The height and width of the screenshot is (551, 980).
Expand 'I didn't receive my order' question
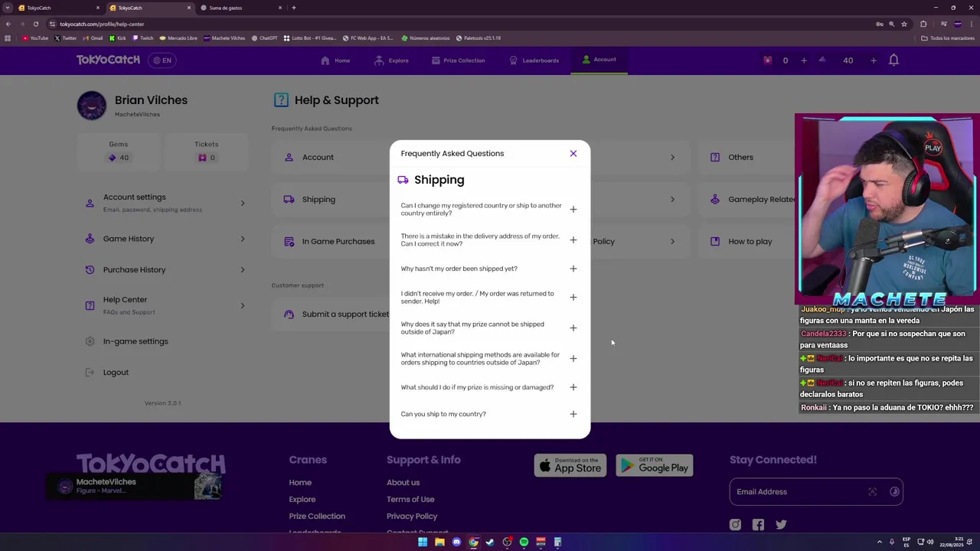point(573,297)
